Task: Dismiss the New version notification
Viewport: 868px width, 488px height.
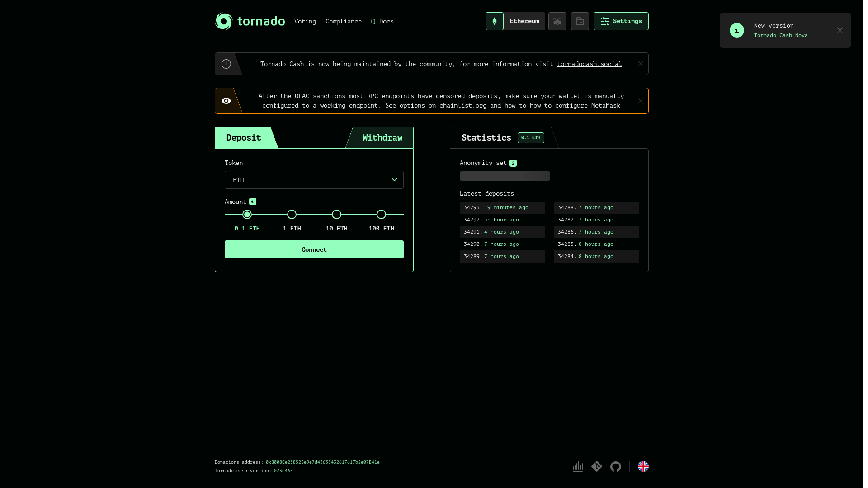Action: [x=840, y=30]
